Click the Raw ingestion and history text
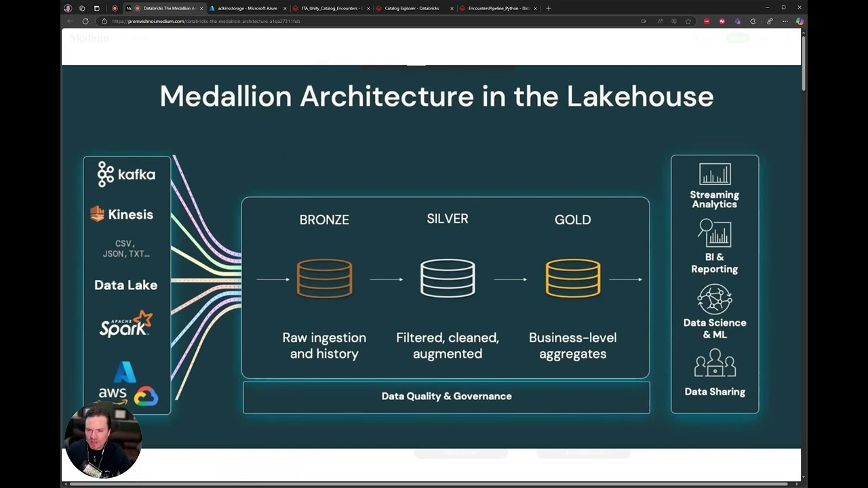868x488 pixels. pyautogui.click(x=324, y=346)
